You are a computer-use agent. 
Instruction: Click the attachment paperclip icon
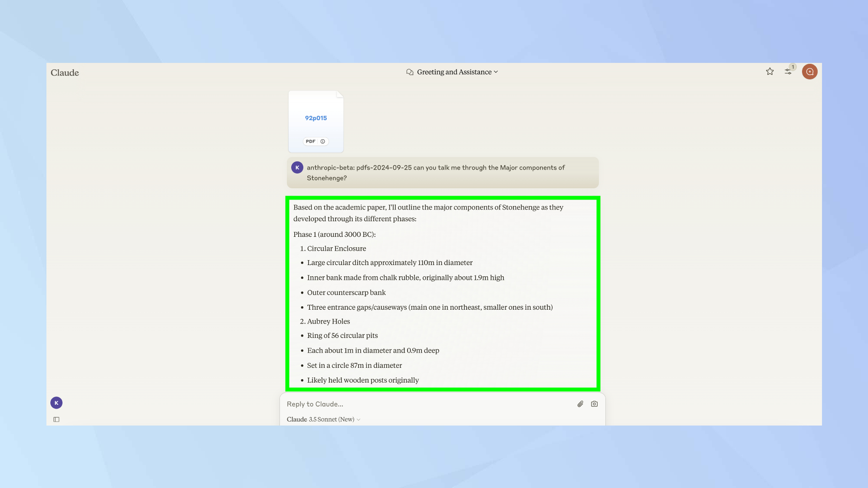tap(580, 404)
